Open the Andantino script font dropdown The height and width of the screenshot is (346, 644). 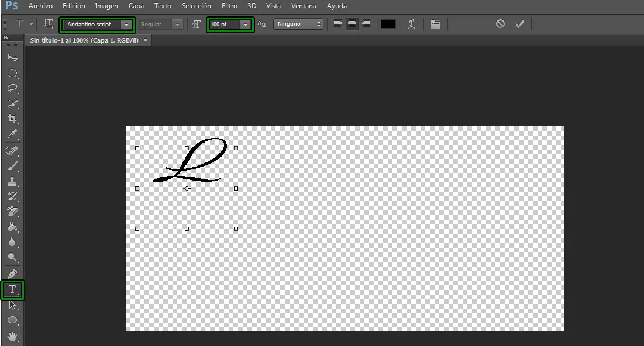126,25
